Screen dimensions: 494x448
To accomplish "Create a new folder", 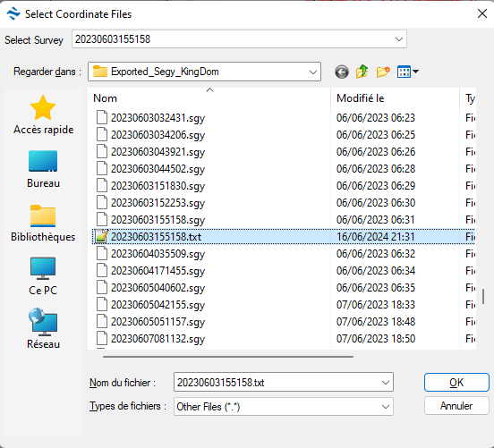I will (x=383, y=72).
